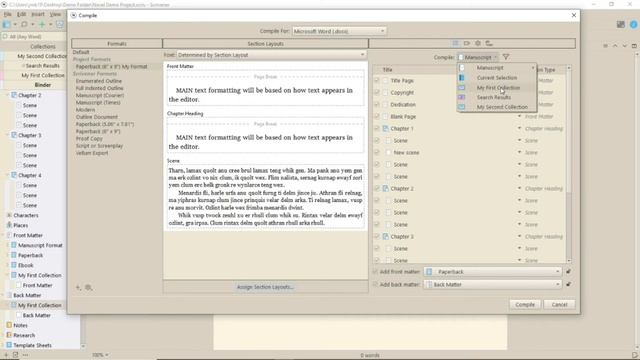Viewport: 640px width, 360px height.
Task: Open the Insert menu in main window
Action: (x=38, y=14)
